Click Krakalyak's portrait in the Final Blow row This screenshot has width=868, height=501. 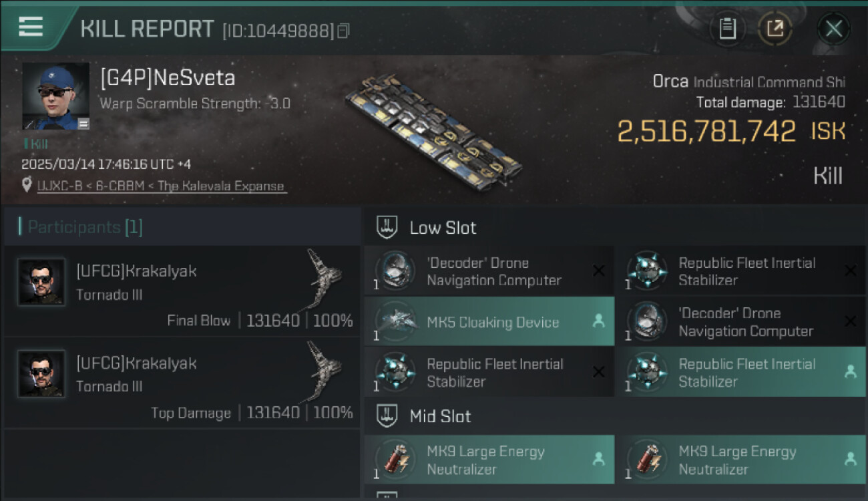click(41, 282)
